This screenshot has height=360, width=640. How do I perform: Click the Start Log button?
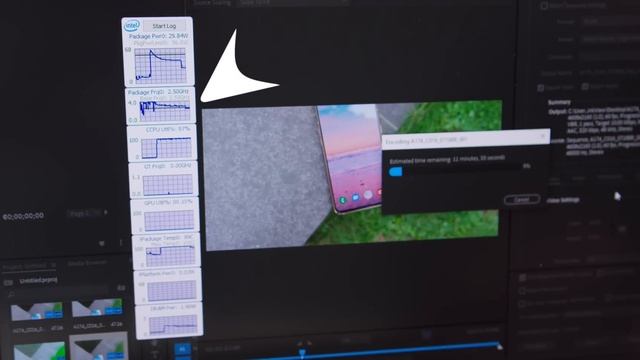pos(164,26)
